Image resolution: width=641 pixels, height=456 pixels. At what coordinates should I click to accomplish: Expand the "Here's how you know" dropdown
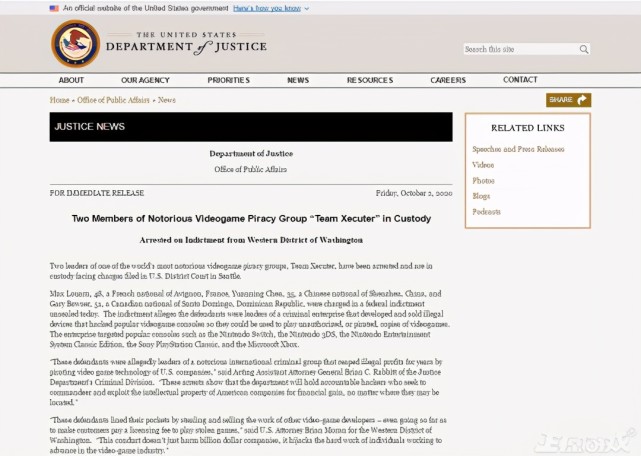271,8
